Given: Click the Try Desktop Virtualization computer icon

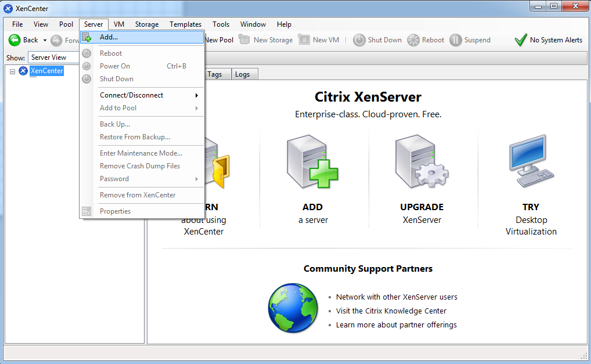Looking at the screenshot, I should pyautogui.click(x=531, y=163).
